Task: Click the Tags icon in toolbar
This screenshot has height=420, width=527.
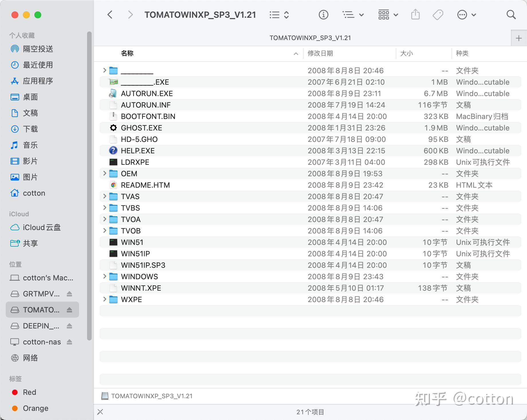Action: click(438, 15)
